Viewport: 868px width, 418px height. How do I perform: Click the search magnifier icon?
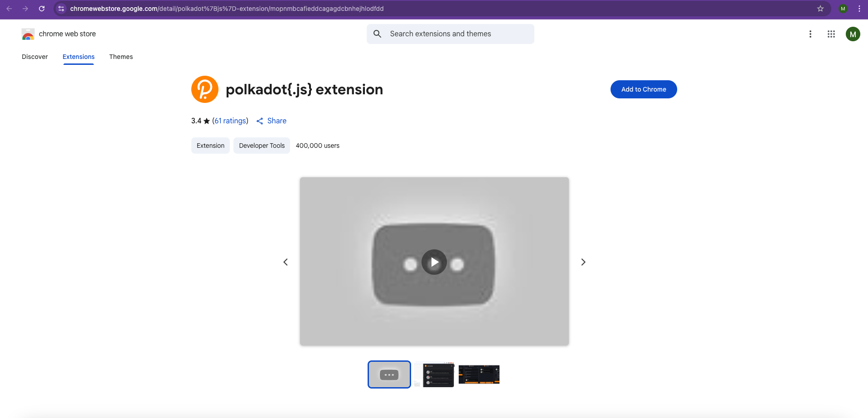(377, 34)
